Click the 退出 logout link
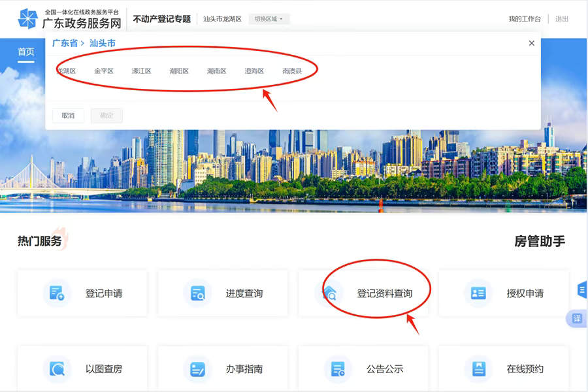Image resolution: width=588 pixels, height=392 pixels. [562, 19]
